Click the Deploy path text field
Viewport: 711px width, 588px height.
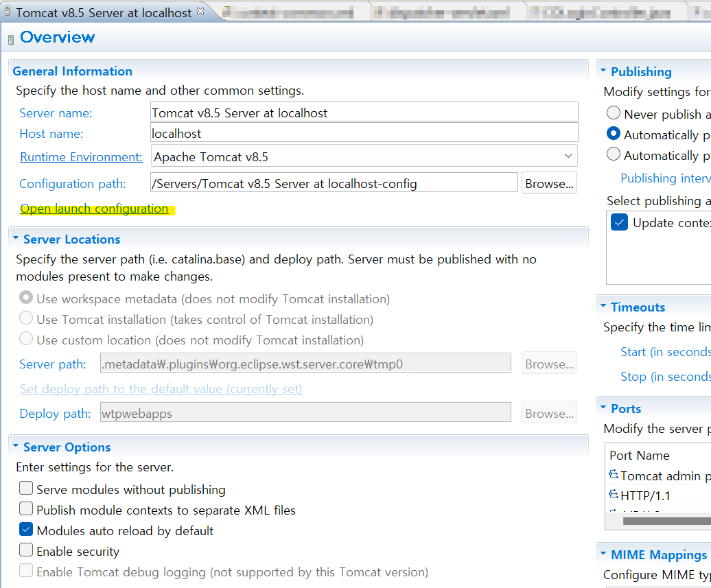(x=305, y=412)
